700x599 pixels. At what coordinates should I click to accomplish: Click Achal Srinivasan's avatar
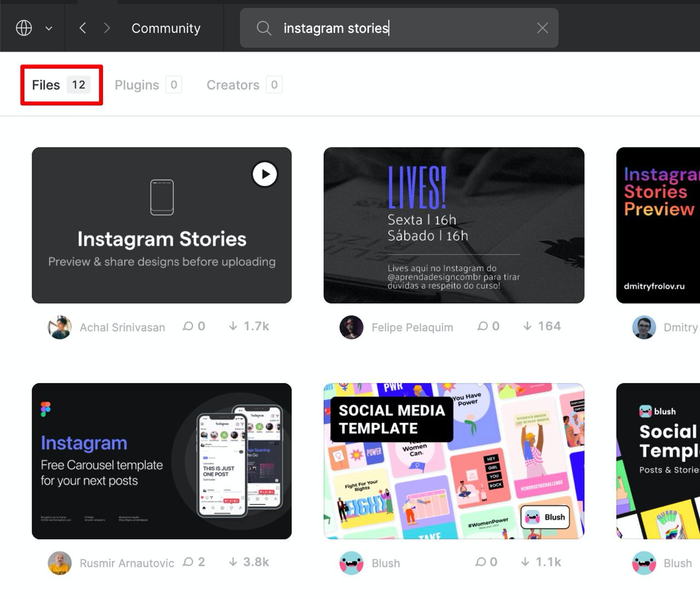click(60, 327)
